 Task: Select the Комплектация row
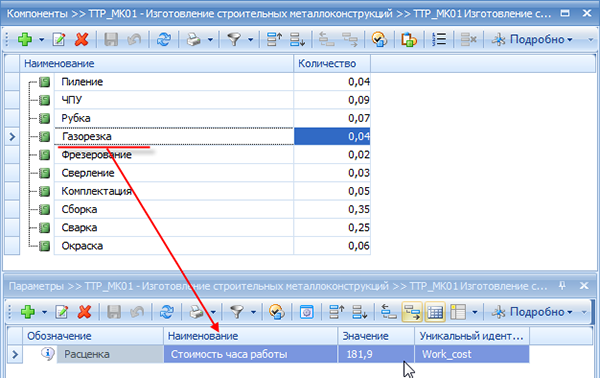point(174,191)
